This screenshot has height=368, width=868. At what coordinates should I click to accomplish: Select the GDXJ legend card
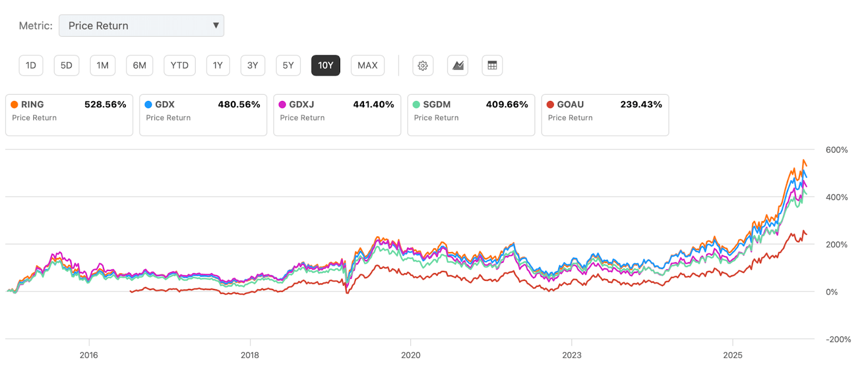(x=337, y=115)
